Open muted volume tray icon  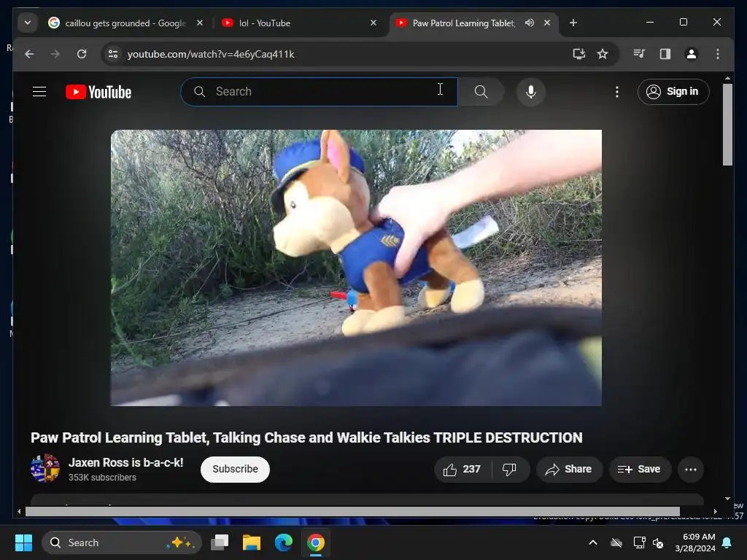click(658, 542)
